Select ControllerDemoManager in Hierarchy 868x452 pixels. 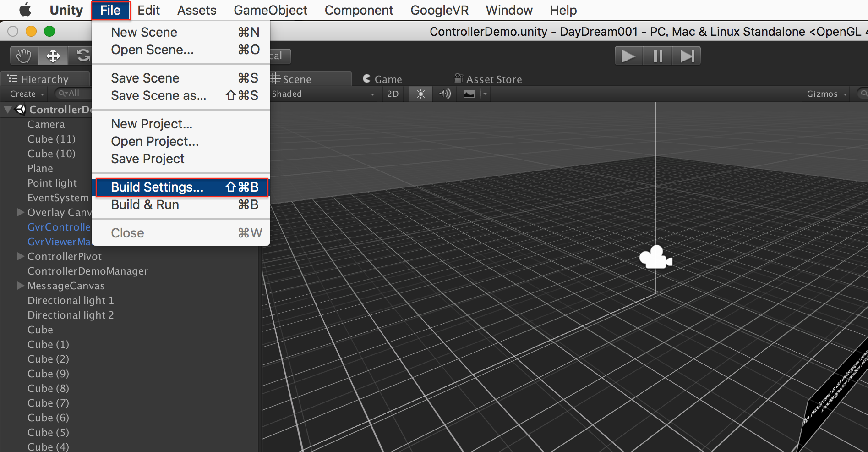pos(87,271)
